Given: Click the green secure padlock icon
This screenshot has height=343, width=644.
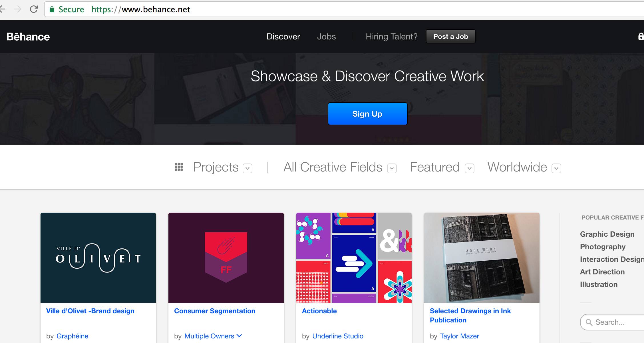Looking at the screenshot, I should [x=52, y=9].
